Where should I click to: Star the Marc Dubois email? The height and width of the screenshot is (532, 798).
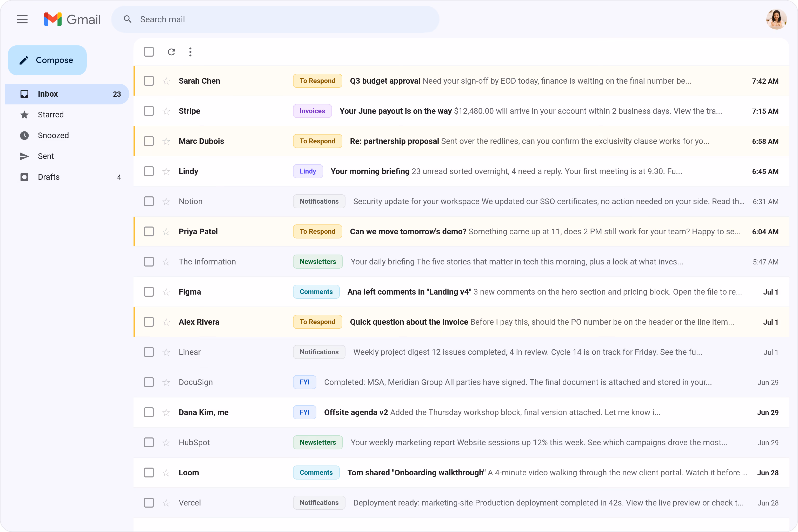tap(166, 141)
